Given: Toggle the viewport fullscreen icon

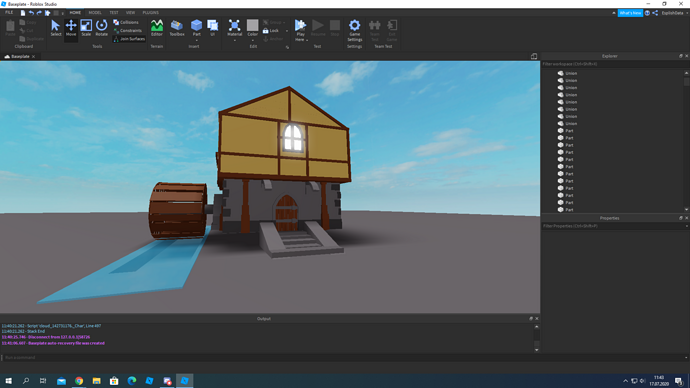Looking at the screenshot, I should 534,56.
